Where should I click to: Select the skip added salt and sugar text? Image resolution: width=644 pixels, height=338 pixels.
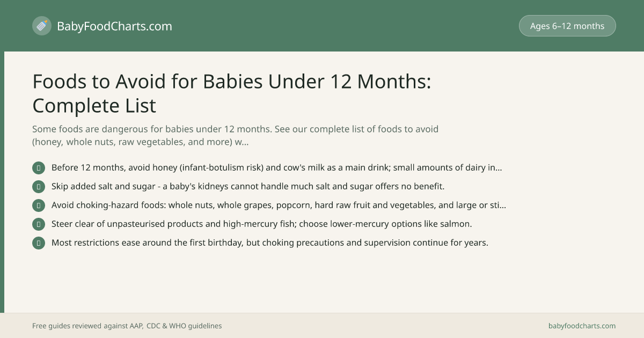coord(248,186)
